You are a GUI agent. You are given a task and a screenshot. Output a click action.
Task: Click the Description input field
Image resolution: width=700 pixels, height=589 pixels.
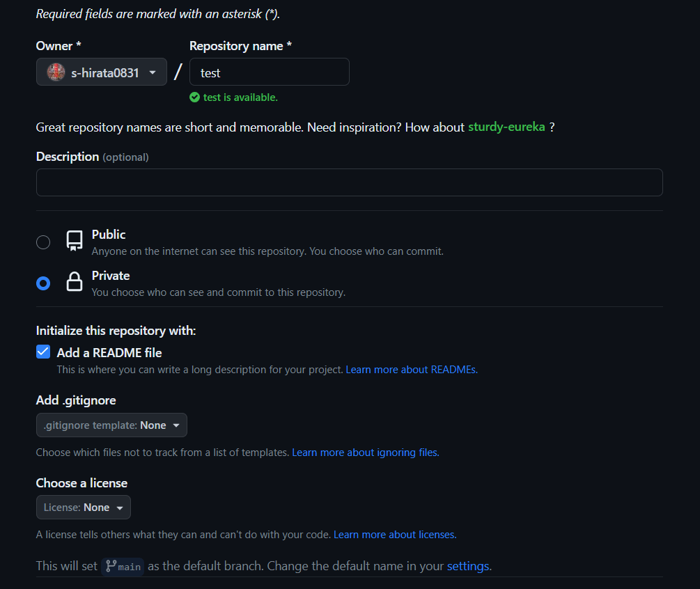[x=350, y=182]
